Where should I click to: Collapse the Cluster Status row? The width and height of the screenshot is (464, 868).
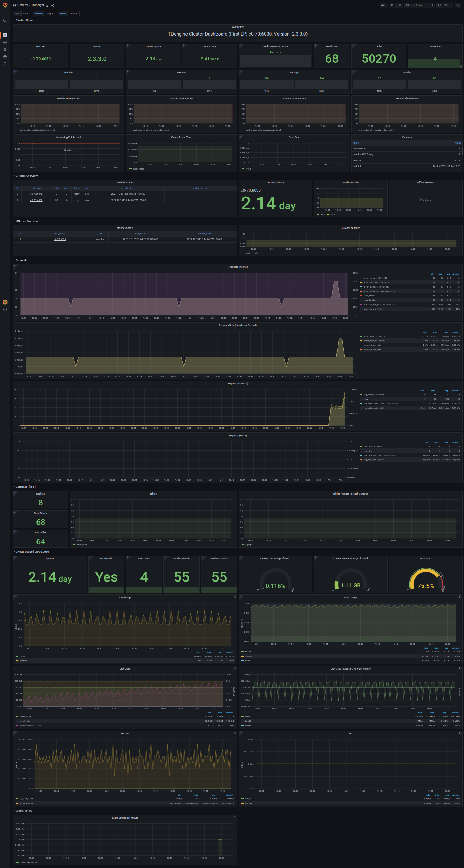pos(24,20)
